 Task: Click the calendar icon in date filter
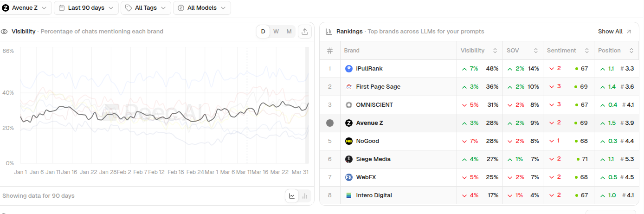(62, 8)
